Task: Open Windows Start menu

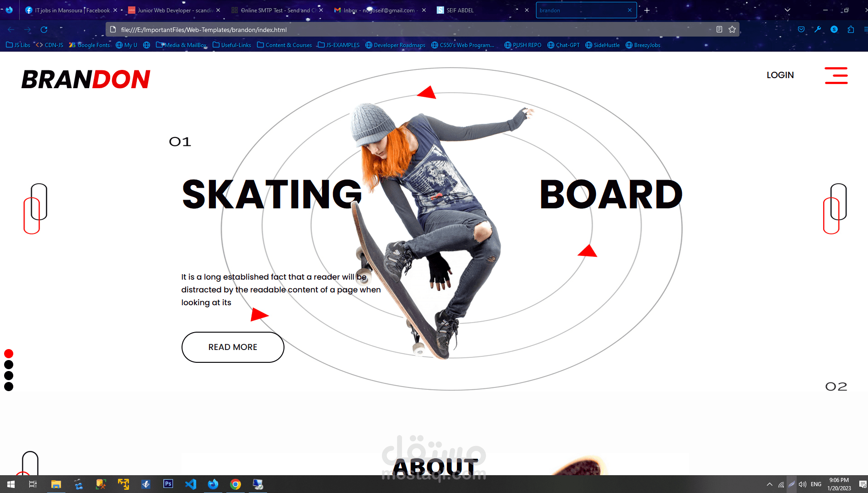Action: [11, 484]
